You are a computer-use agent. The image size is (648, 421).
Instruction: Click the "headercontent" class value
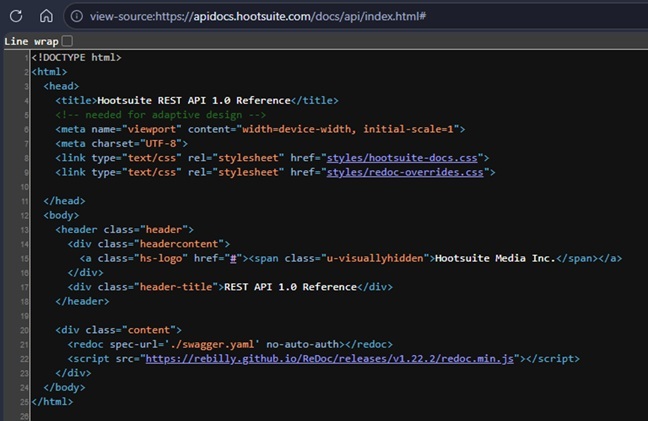pos(179,244)
